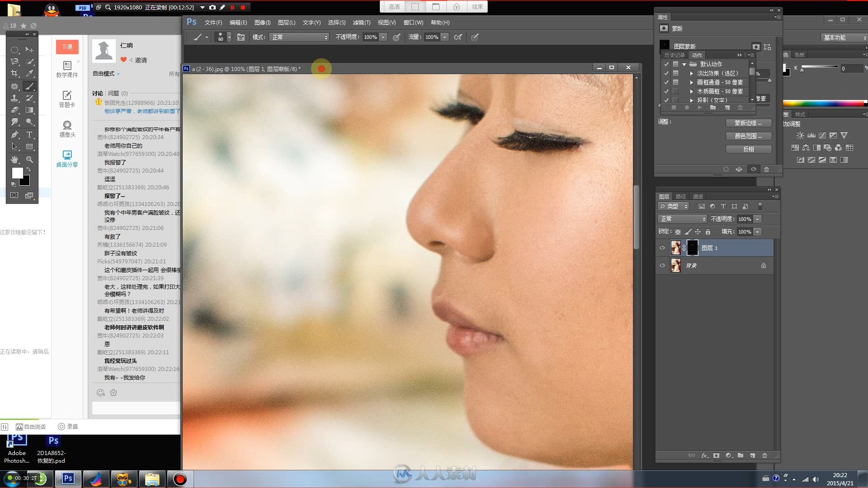
Task: Open 滤镜(T) menu
Action: (x=362, y=22)
